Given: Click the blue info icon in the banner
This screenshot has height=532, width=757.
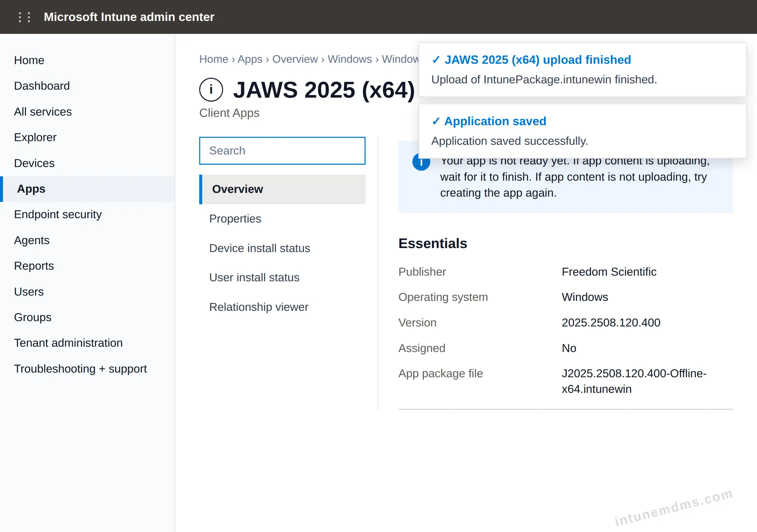Looking at the screenshot, I should click(x=421, y=163).
